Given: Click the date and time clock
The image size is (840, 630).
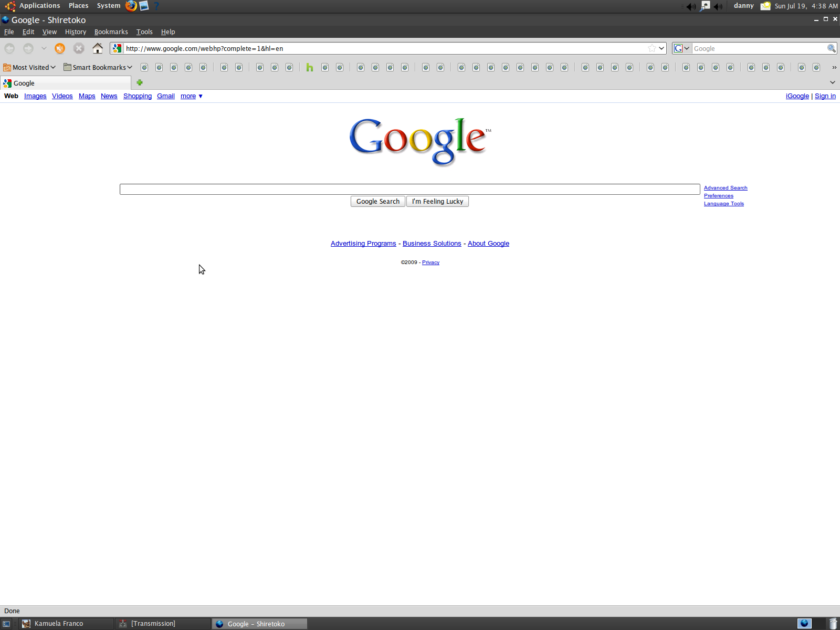Looking at the screenshot, I should (x=806, y=6).
